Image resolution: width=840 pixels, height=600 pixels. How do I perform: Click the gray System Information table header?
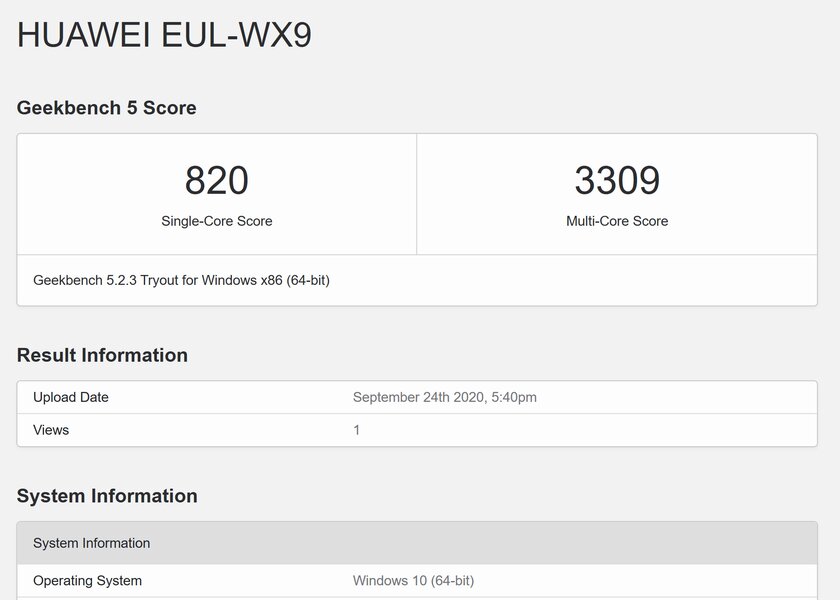(417, 543)
